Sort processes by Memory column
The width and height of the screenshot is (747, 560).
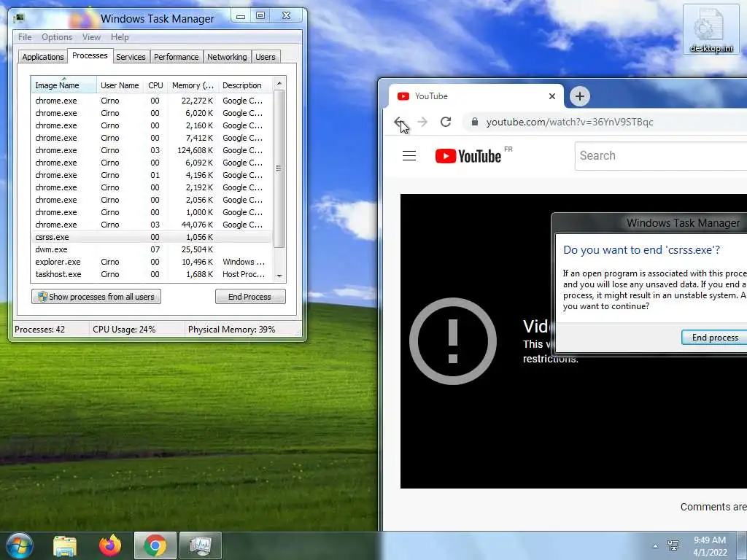point(193,85)
